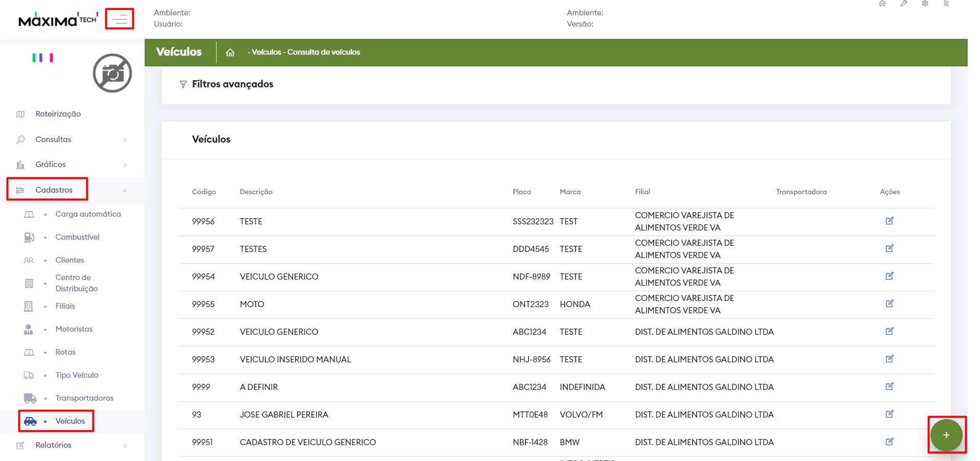Expand the Consultas menu
This screenshot has width=980, height=461.
53,140
